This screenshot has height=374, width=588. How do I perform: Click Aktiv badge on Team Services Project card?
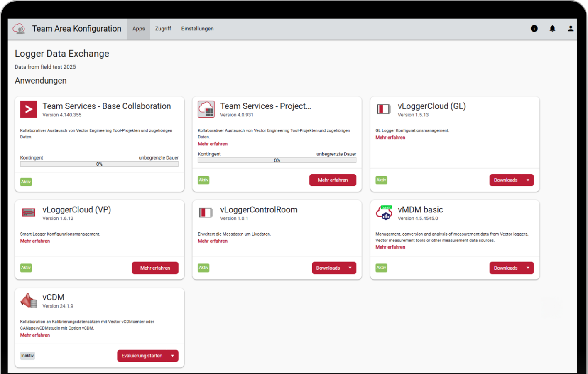pyautogui.click(x=203, y=180)
